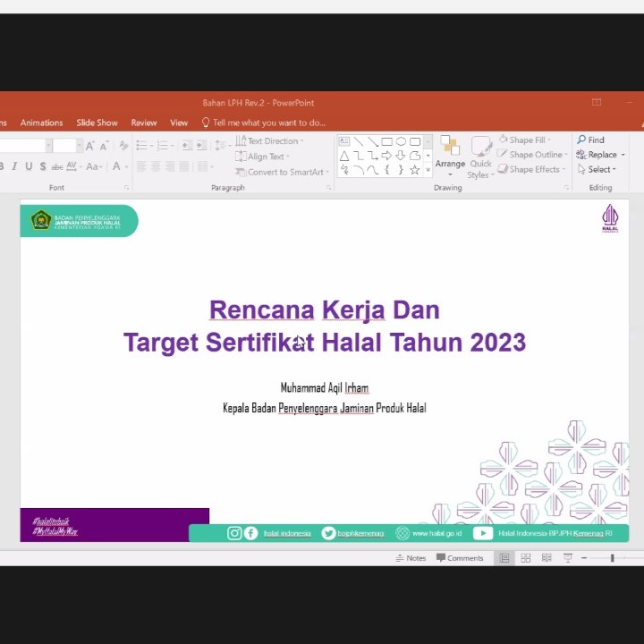Screen dimensions: 644x644
Task: Click the 'Tell me what you want to do' box
Action: (268, 123)
